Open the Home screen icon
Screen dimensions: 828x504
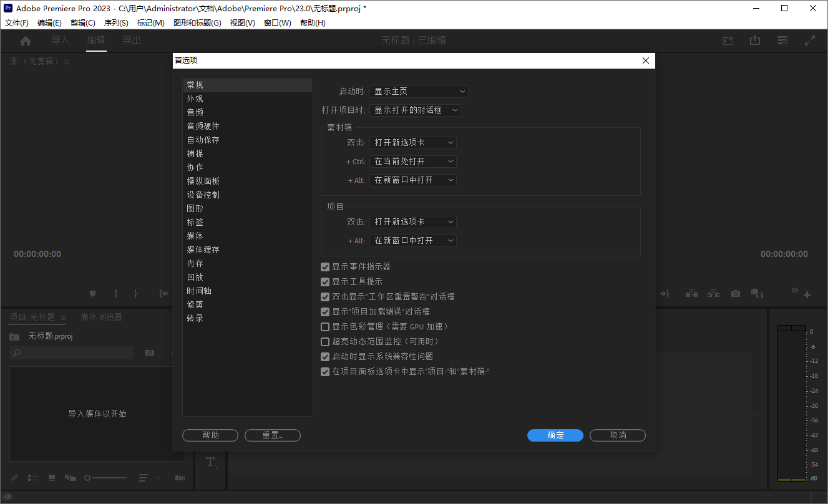point(25,40)
